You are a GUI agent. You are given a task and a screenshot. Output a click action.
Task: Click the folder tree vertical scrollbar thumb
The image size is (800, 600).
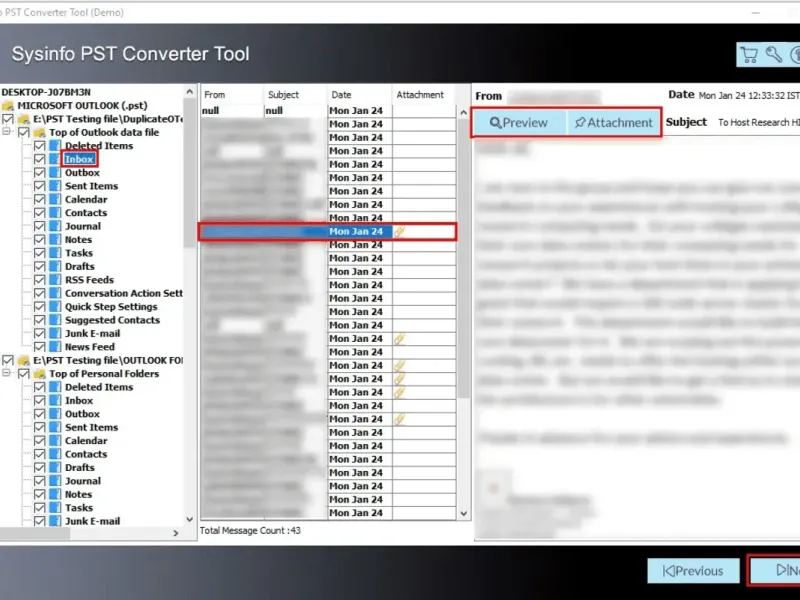[x=189, y=172]
